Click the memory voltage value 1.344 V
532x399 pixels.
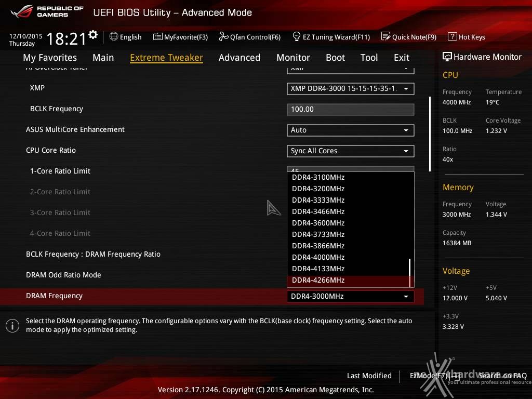496,215
